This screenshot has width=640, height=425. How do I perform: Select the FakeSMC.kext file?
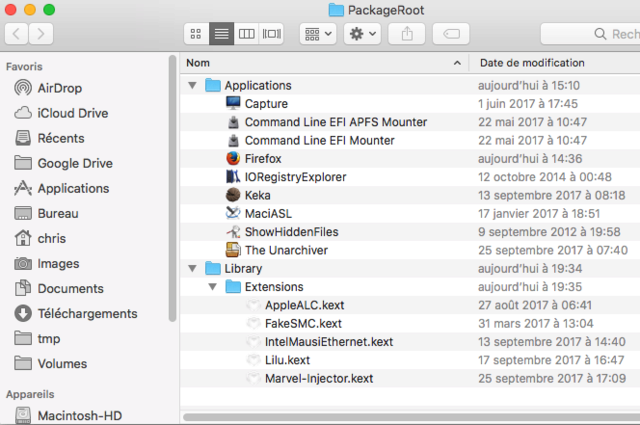click(x=410, y=324)
